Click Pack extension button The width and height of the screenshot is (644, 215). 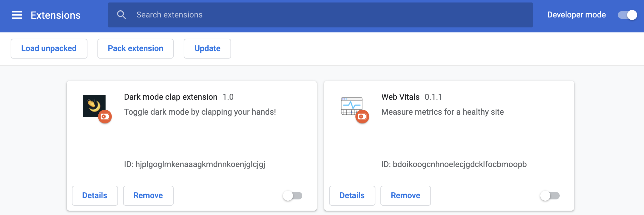coord(136,49)
